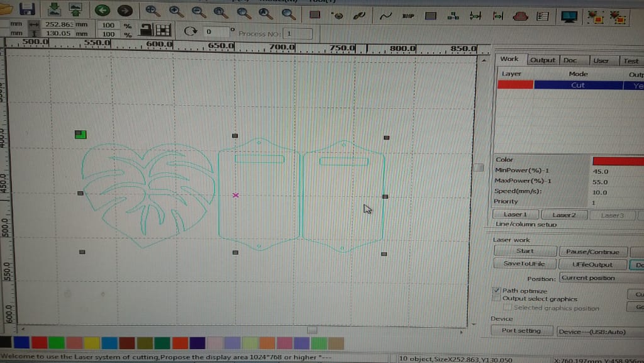This screenshot has height=363, width=644.
Task: Pick the yellow swatch in the bottom palette
Action: (92, 342)
